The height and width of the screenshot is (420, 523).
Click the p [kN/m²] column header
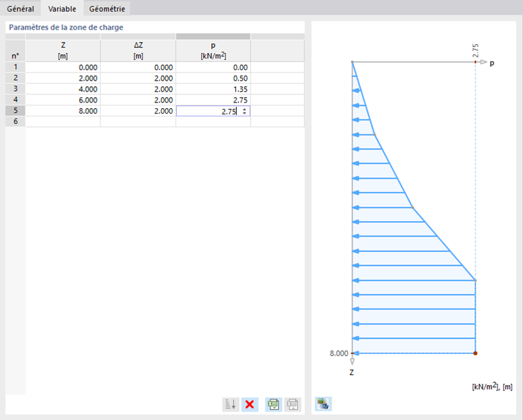(x=213, y=51)
